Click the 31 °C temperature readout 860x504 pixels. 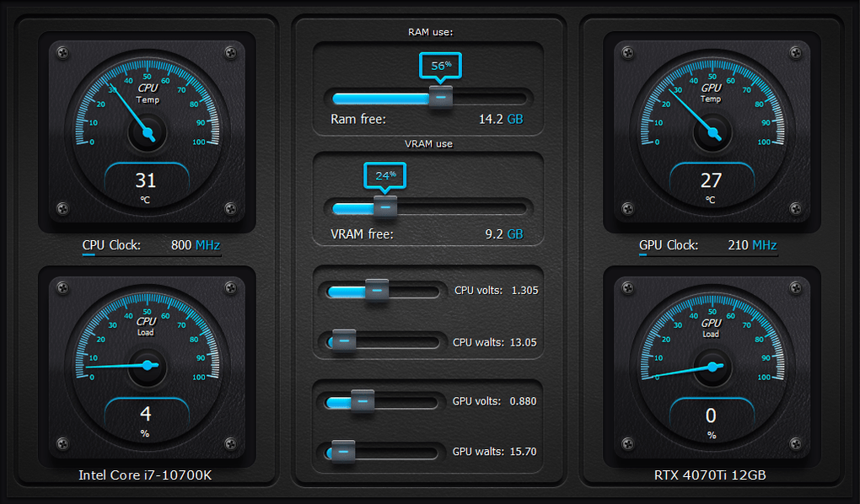point(146,180)
